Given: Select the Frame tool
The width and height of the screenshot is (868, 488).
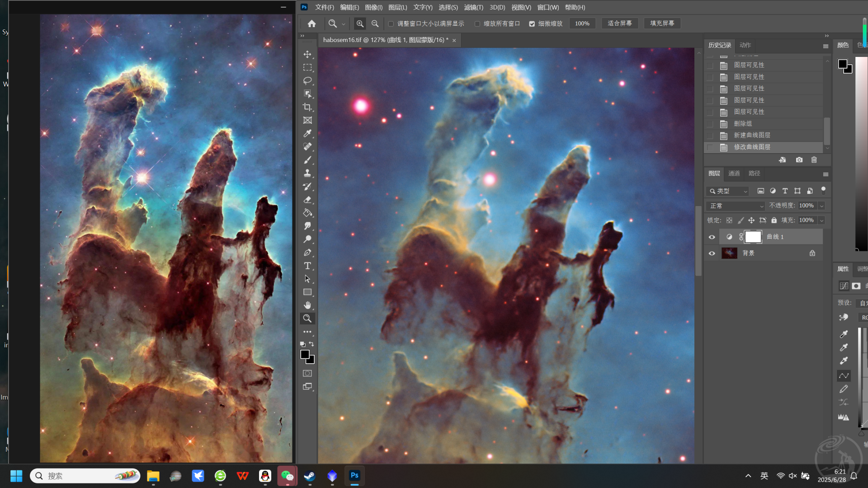Looking at the screenshot, I should pyautogui.click(x=307, y=120).
